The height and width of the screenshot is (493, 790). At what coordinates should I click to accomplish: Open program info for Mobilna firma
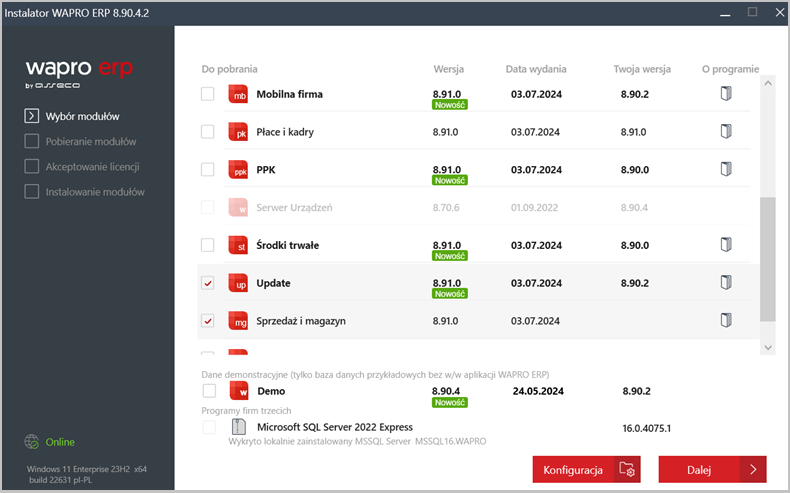coord(726,94)
